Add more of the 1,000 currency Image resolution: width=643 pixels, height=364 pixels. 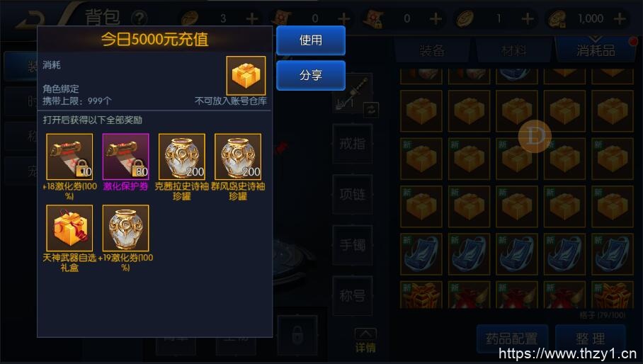(x=620, y=18)
